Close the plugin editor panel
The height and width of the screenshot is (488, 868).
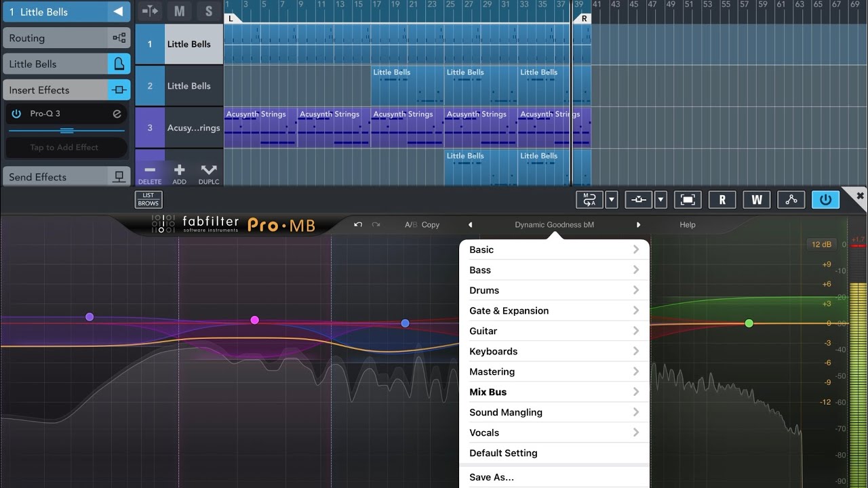tap(860, 196)
